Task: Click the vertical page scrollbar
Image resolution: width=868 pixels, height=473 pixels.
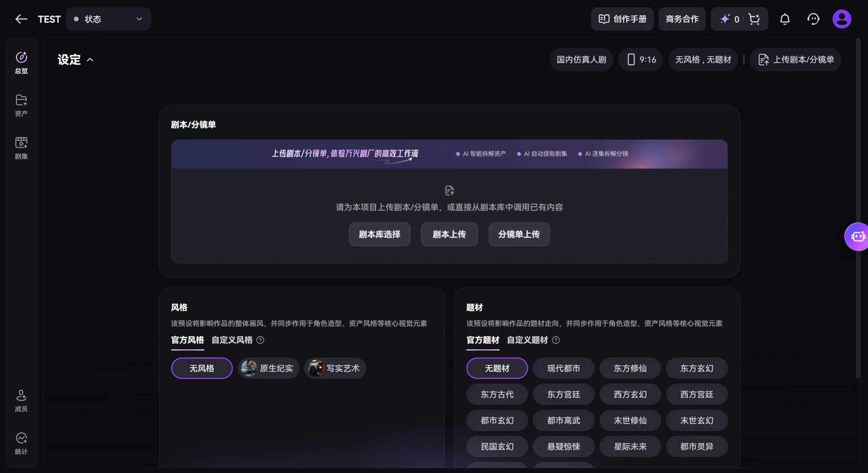Action: click(858, 208)
